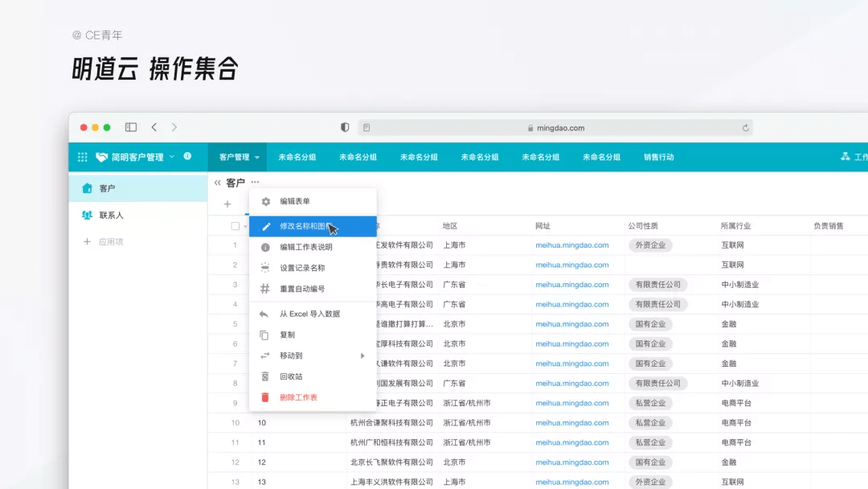The width and height of the screenshot is (868, 489).
Task: Click the 私营企业 tag in row 9
Action: click(x=650, y=403)
